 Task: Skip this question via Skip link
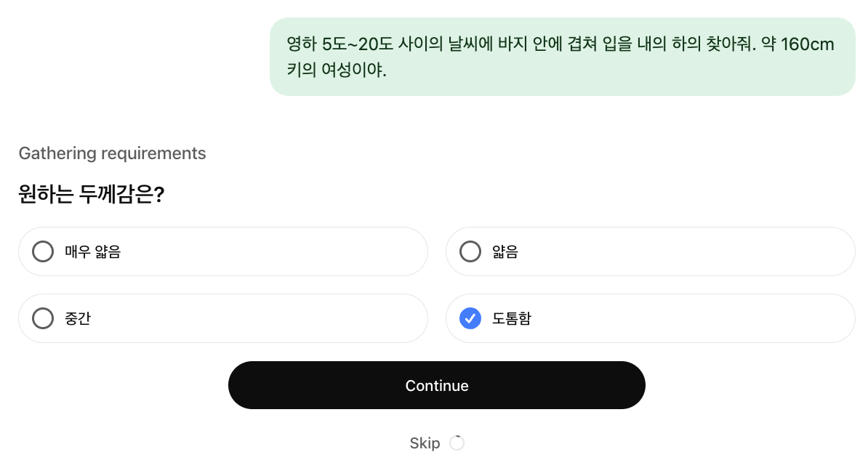tap(425, 443)
